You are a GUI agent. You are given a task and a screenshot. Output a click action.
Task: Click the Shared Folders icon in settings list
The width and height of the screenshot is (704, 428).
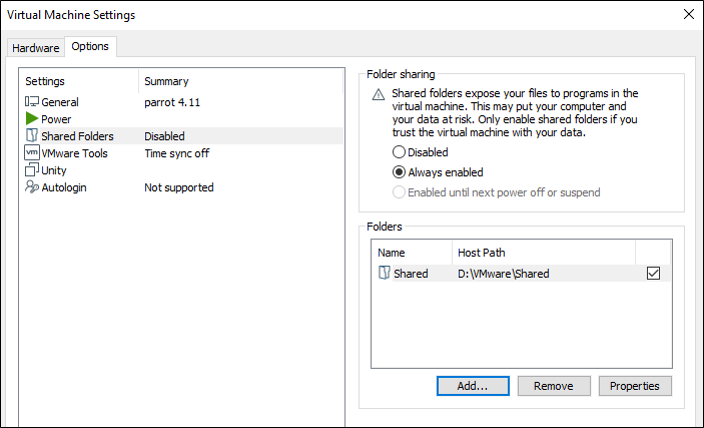tap(32, 136)
